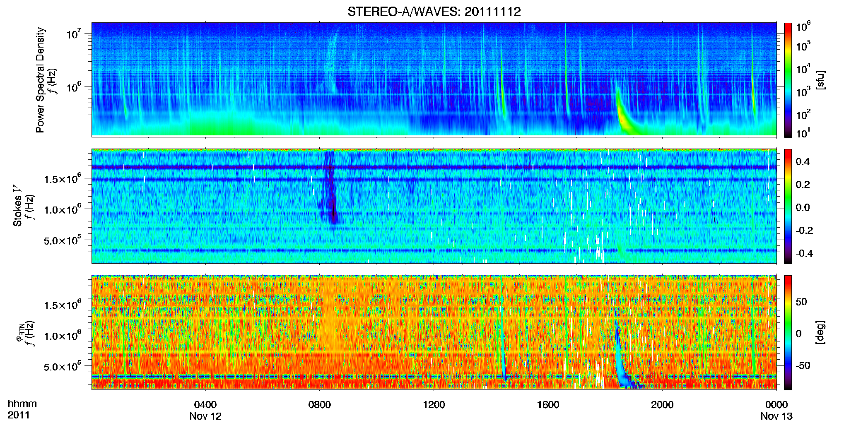Click the 10^3 value on sfu color bar
This screenshot has height=447, width=868.
(803, 91)
